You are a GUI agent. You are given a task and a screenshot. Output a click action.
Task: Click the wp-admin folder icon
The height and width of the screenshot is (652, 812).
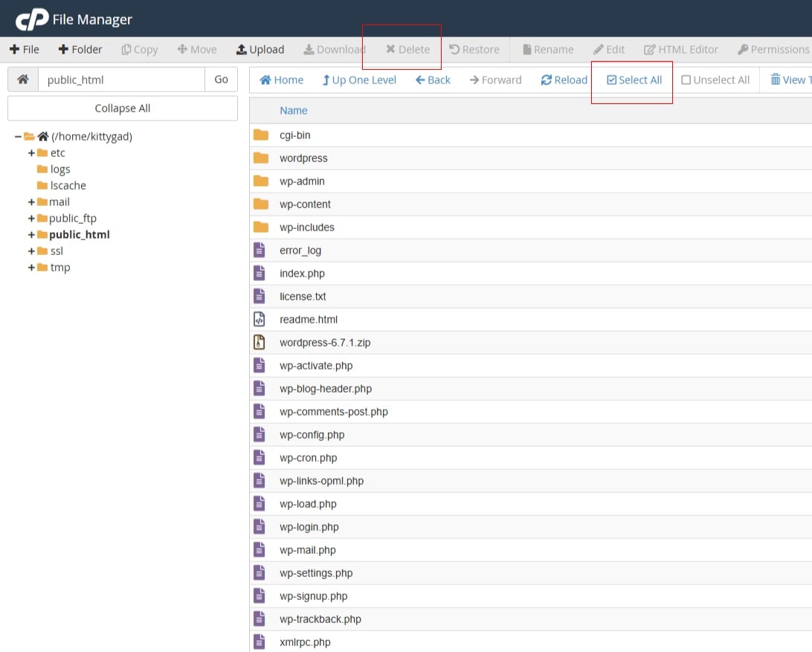261,181
